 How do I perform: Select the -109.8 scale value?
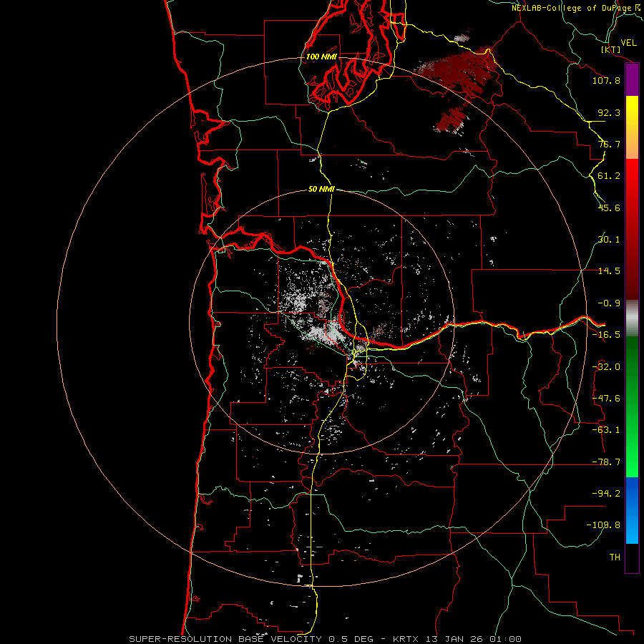point(603,525)
